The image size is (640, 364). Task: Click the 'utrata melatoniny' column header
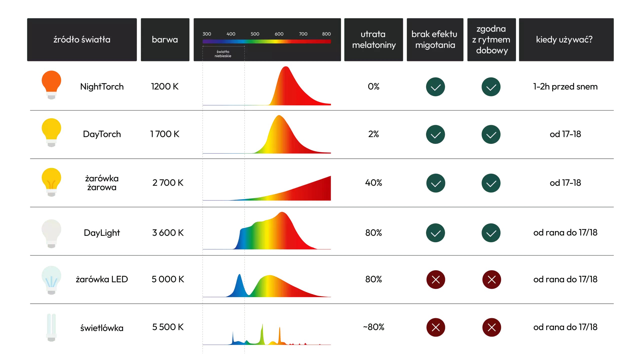click(373, 39)
